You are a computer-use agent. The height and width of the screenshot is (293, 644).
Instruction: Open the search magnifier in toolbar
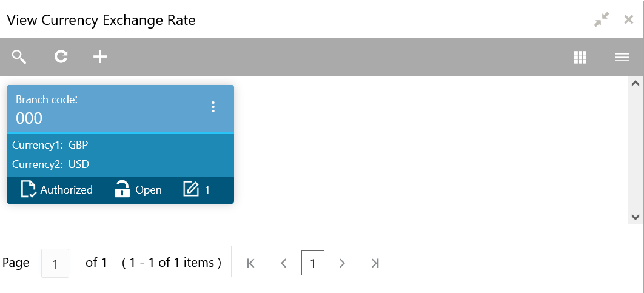click(19, 57)
